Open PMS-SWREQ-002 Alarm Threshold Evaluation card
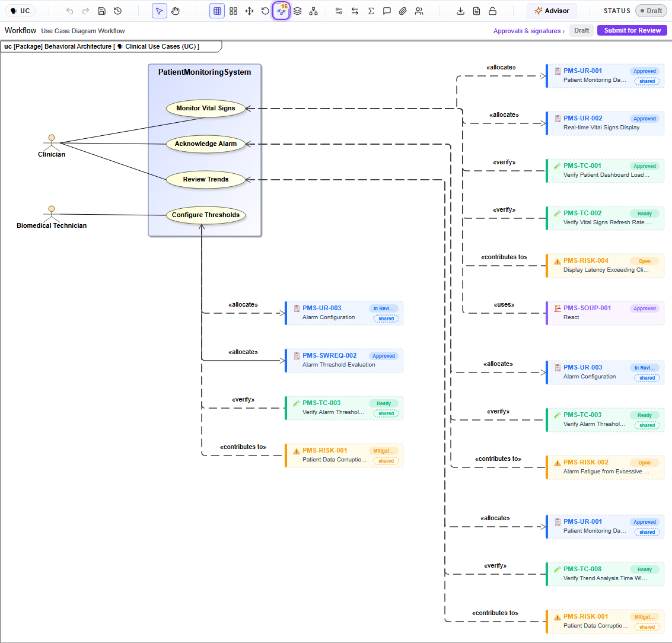Image resolution: width=672 pixels, height=643 pixels. coord(344,361)
